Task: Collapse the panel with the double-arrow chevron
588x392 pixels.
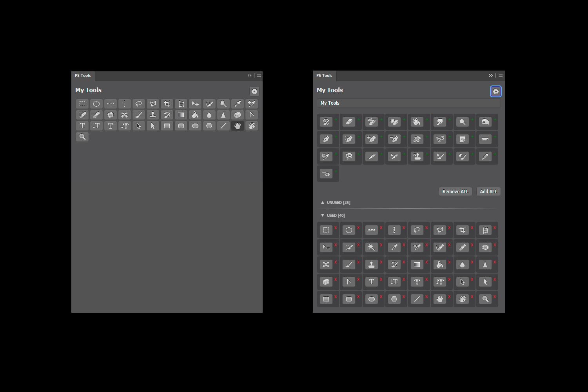Action: [491, 75]
